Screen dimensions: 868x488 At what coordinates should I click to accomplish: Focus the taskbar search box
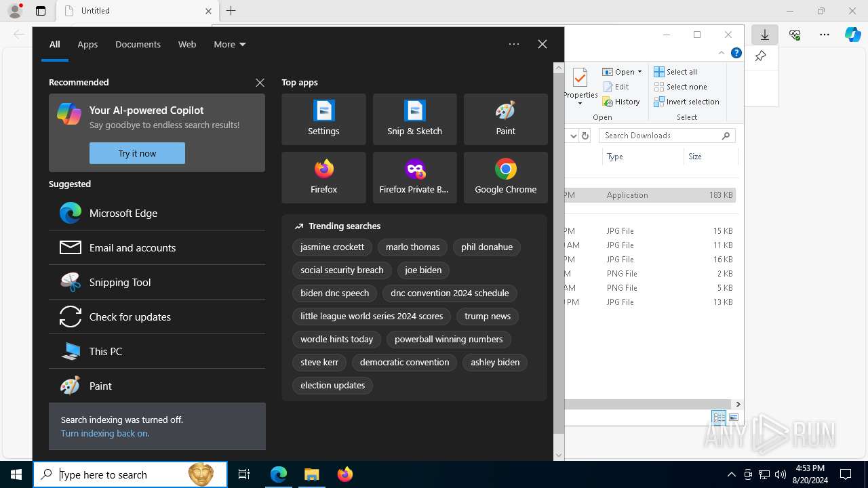(130, 474)
